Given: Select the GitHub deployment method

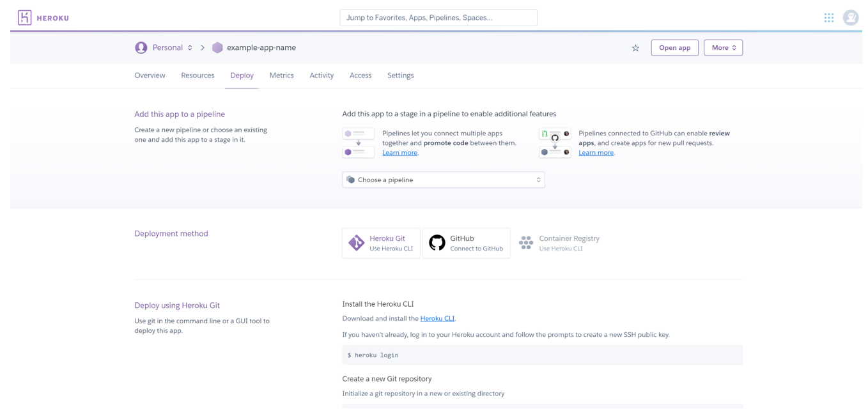Looking at the screenshot, I should click(x=467, y=243).
